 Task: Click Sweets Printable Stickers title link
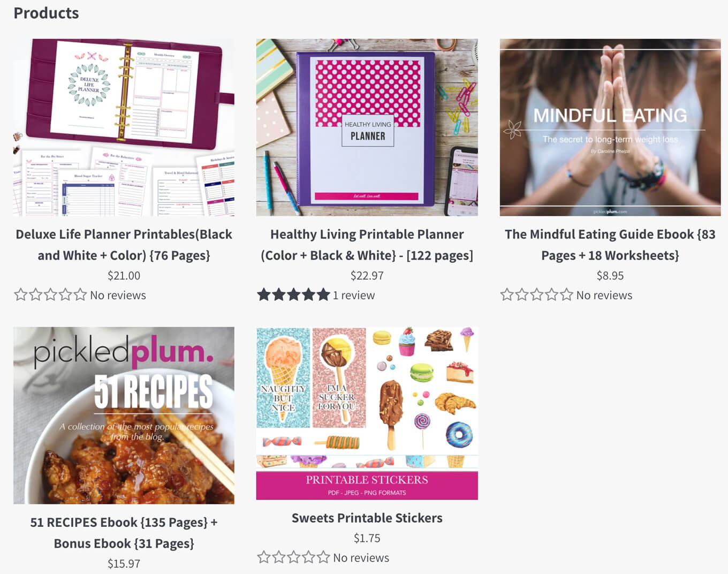367,518
